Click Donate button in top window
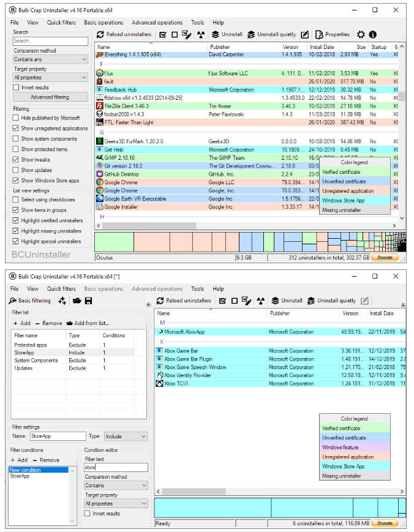 click(x=385, y=258)
